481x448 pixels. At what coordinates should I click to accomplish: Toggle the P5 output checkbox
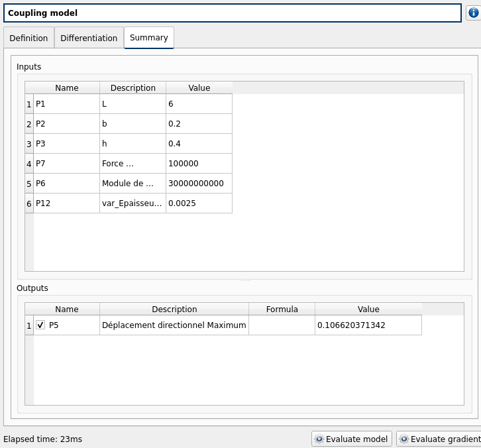coord(40,325)
